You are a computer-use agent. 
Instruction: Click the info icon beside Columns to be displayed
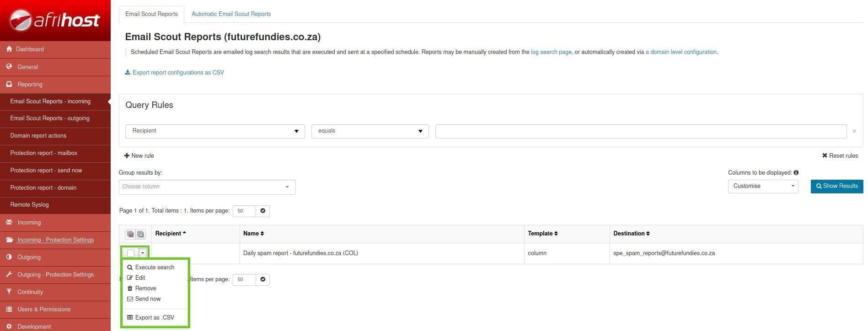tap(796, 173)
